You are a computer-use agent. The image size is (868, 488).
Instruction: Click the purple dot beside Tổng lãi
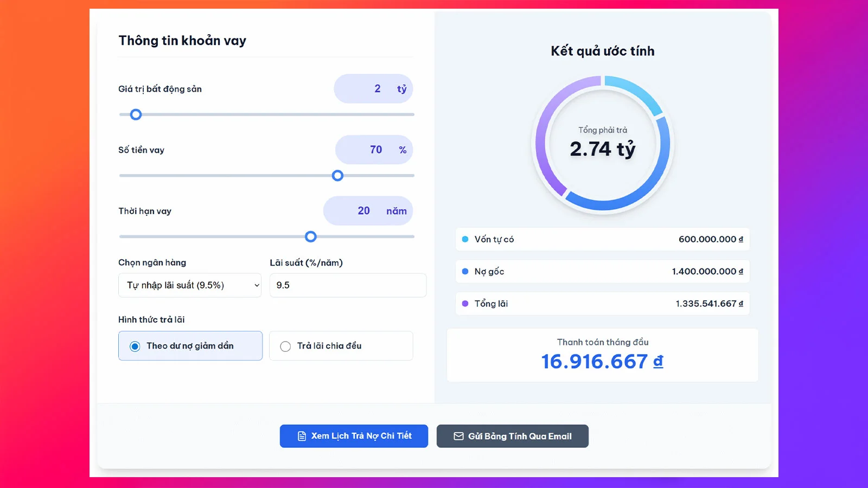(465, 304)
